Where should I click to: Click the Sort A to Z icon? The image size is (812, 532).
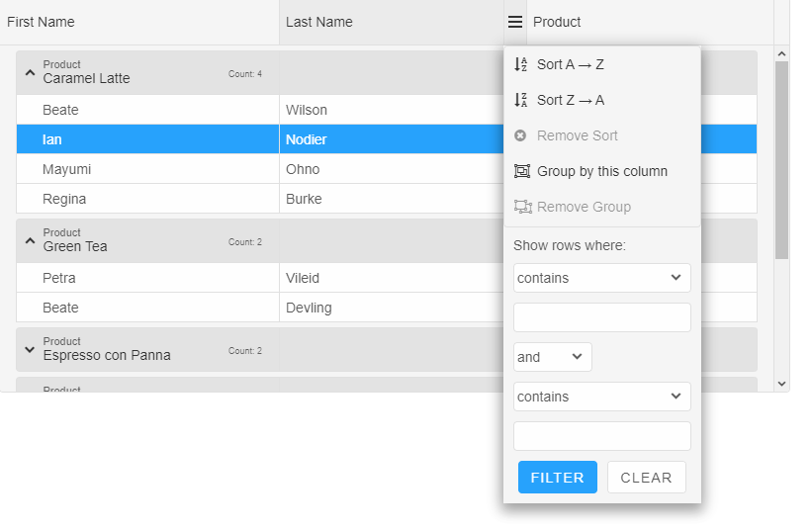[521, 64]
